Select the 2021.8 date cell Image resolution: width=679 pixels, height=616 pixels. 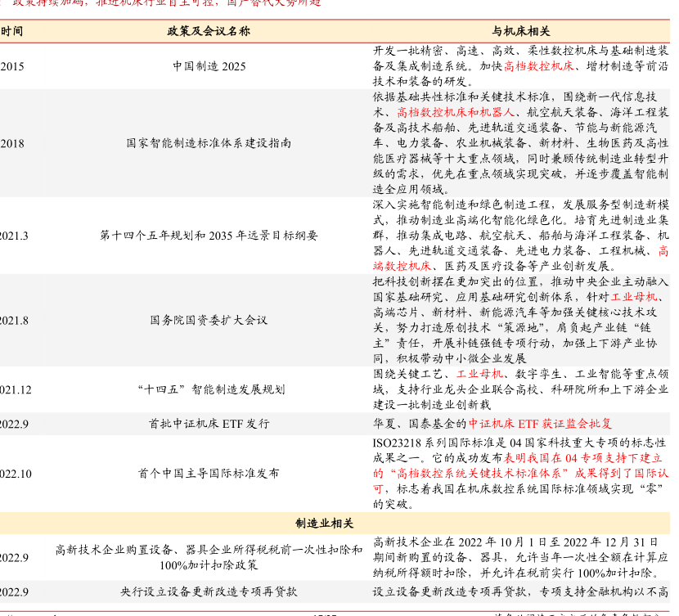(14, 321)
